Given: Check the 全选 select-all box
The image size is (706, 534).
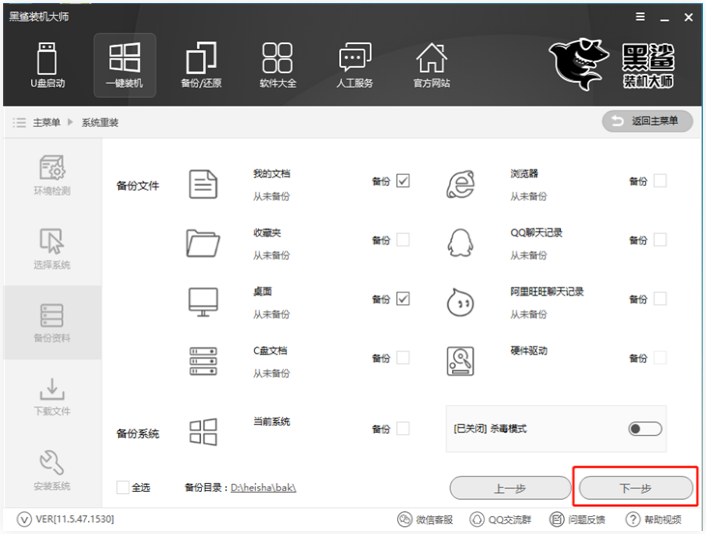Looking at the screenshot, I should tap(123, 487).
